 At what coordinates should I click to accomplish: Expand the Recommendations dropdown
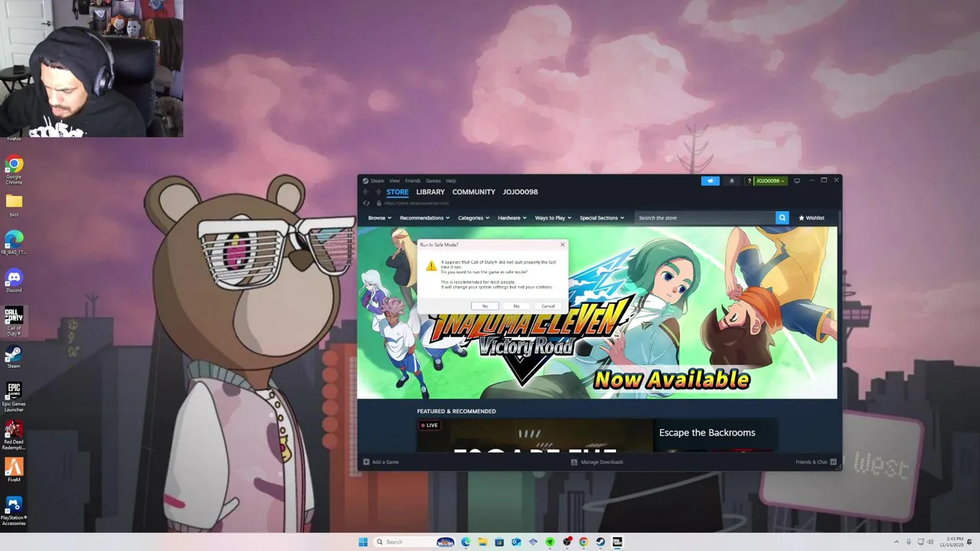click(425, 218)
